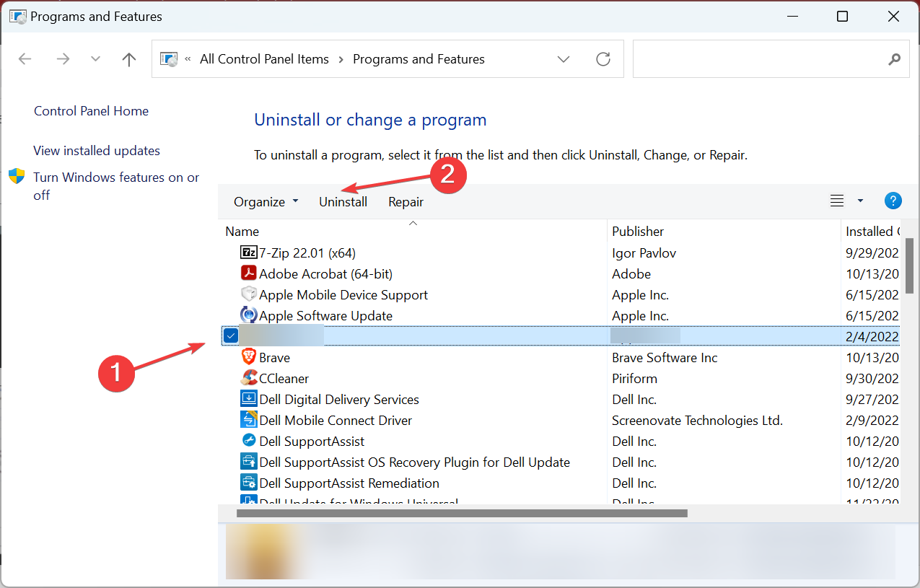
Task: Maximize the Programs and Features window
Action: [x=842, y=17]
